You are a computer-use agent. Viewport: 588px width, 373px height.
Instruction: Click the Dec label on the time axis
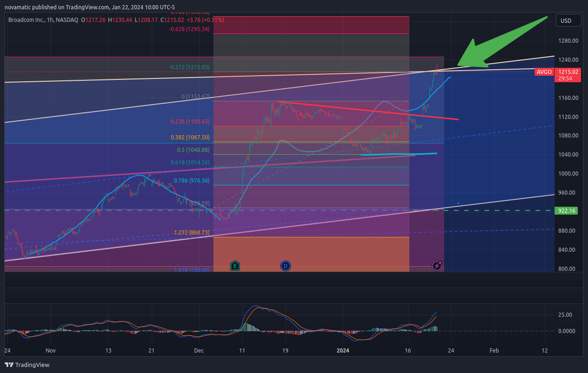pyautogui.click(x=199, y=351)
